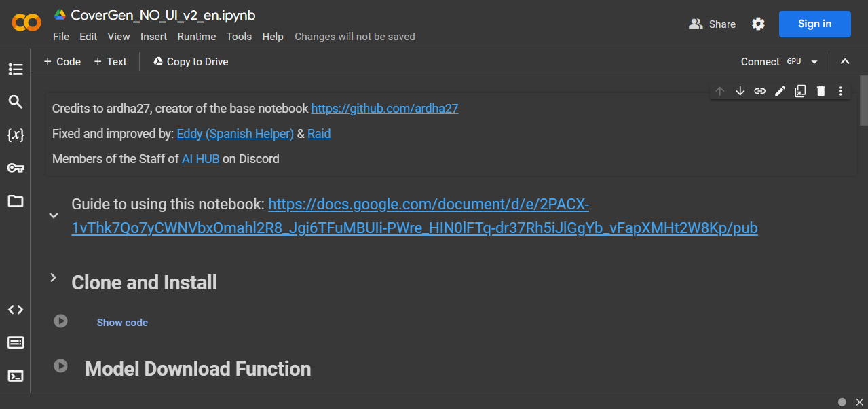Edit the text cell with the pencil

click(x=780, y=91)
